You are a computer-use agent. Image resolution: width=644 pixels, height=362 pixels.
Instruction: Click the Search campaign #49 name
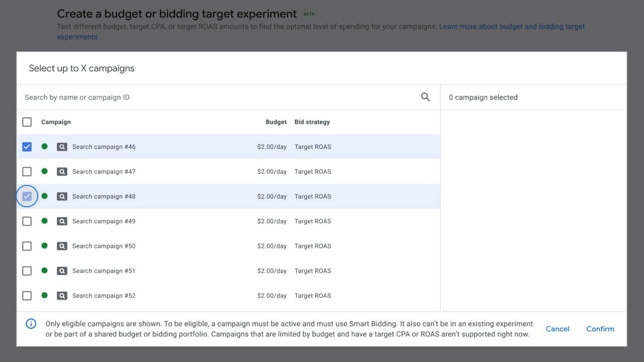104,221
